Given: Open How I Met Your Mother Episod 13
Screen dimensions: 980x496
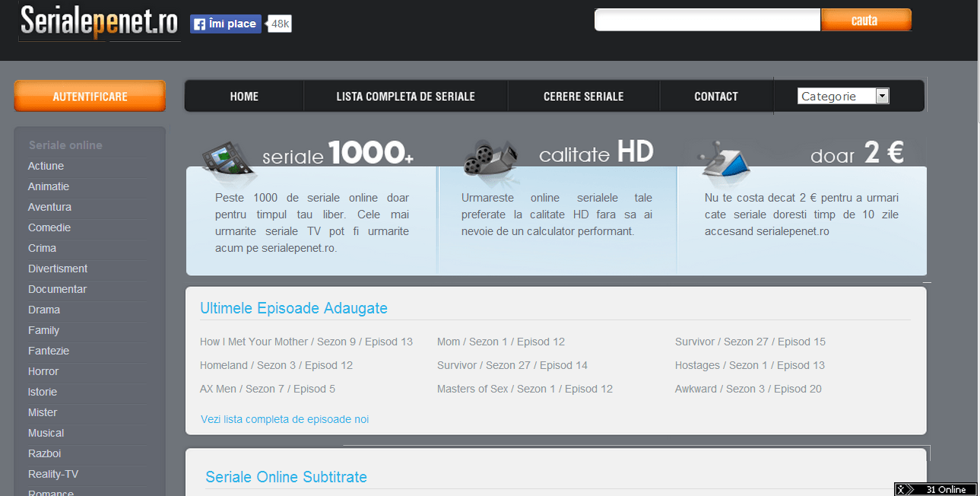Looking at the screenshot, I should (x=306, y=342).
